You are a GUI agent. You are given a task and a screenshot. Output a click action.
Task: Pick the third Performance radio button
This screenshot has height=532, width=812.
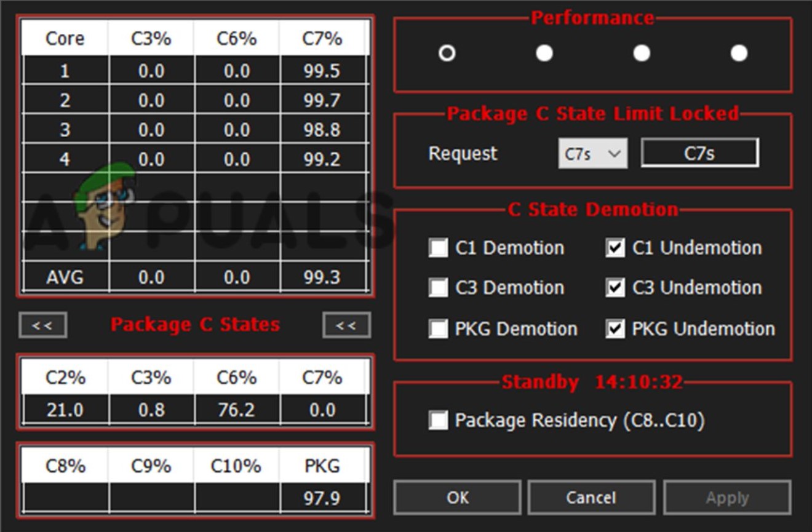[x=642, y=53]
